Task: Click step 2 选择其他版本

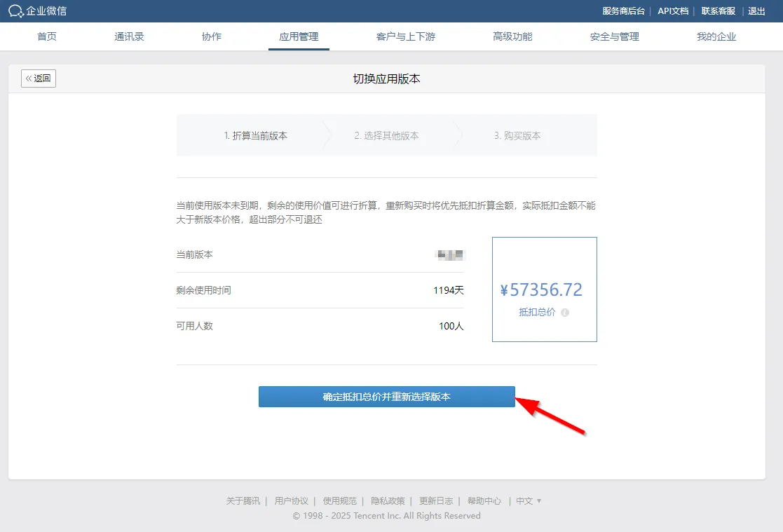Action: tap(386, 136)
